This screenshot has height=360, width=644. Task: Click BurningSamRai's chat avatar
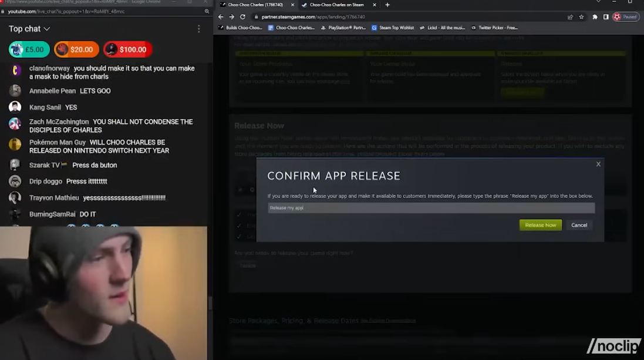click(15, 214)
